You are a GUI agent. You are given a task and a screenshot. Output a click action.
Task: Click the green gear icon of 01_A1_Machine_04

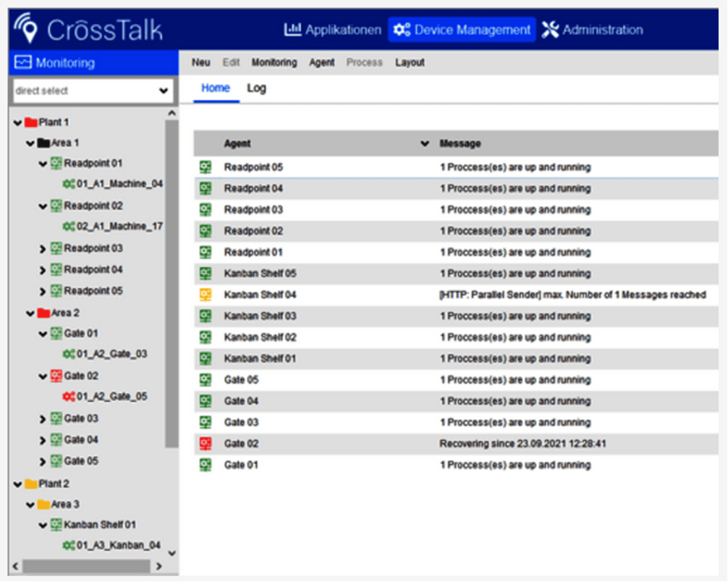click(69, 184)
